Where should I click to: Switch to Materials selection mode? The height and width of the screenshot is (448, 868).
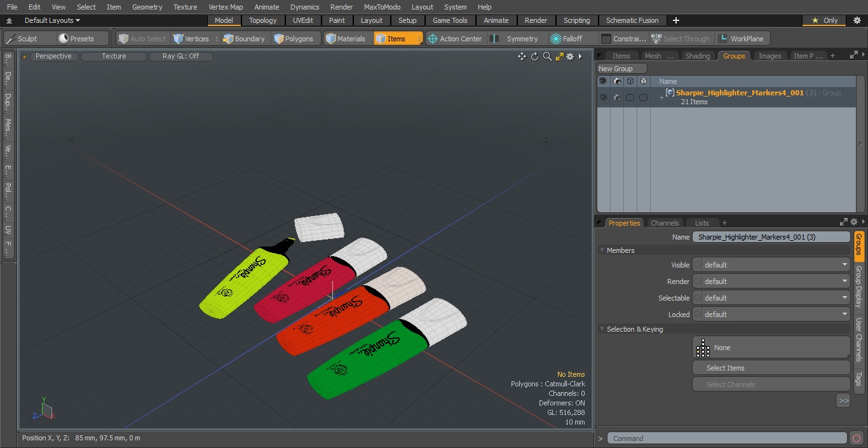(x=346, y=39)
